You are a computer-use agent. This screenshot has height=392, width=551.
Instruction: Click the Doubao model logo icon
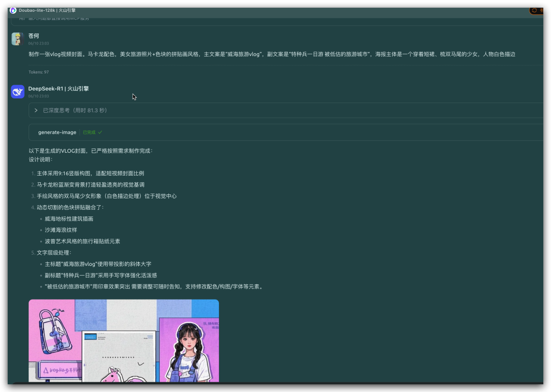(13, 10)
